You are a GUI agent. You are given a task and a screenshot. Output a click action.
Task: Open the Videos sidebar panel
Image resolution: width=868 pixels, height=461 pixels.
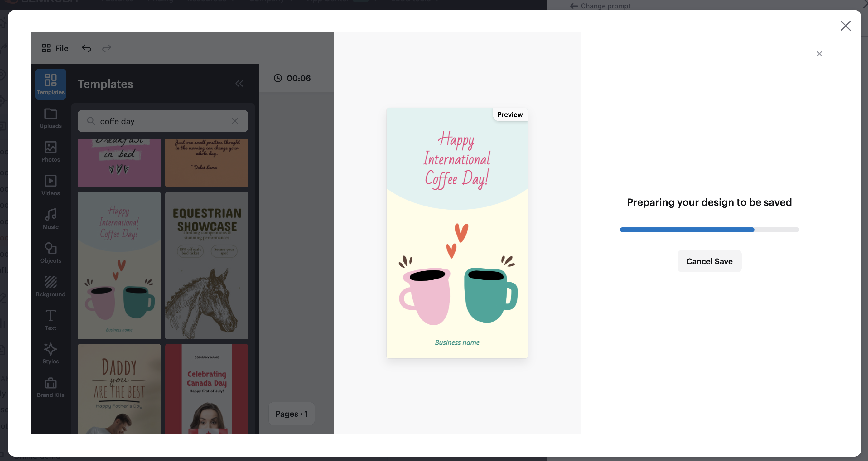[x=51, y=186]
